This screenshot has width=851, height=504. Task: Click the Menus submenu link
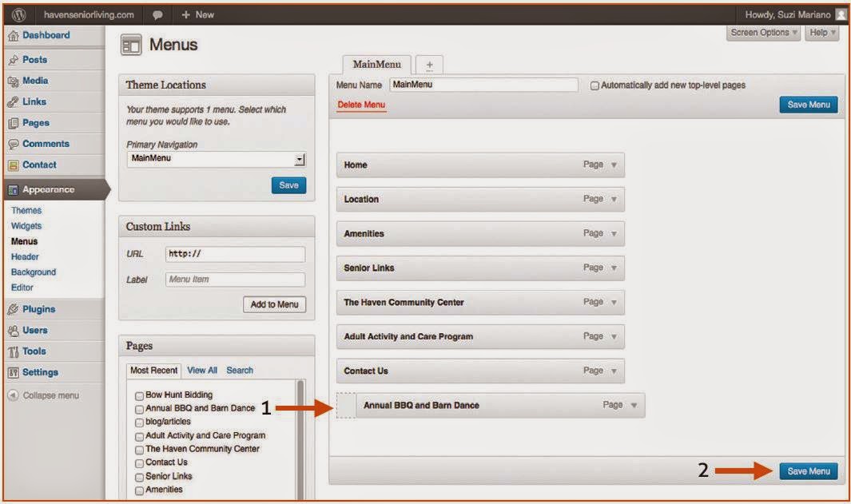(x=25, y=241)
